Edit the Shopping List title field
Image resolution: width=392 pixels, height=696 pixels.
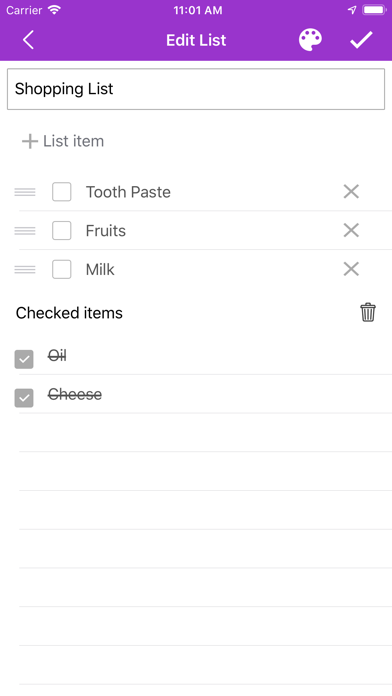tap(196, 89)
